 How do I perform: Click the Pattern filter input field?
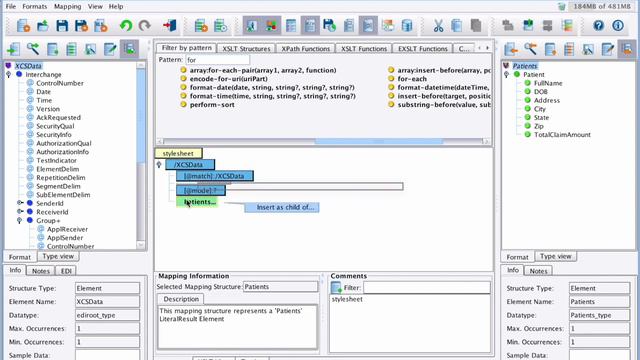pyautogui.click(x=218, y=60)
